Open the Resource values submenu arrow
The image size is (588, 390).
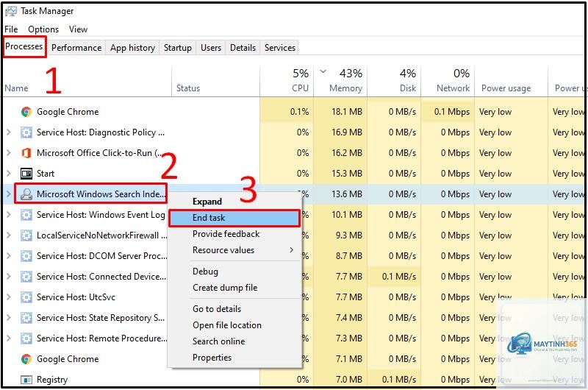(x=291, y=250)
